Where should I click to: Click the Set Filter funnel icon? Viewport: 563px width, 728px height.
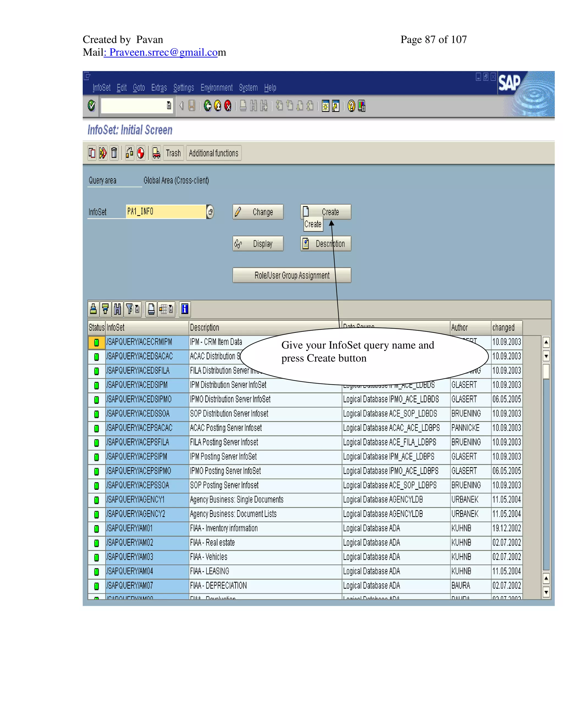click(x=129, y=309)
